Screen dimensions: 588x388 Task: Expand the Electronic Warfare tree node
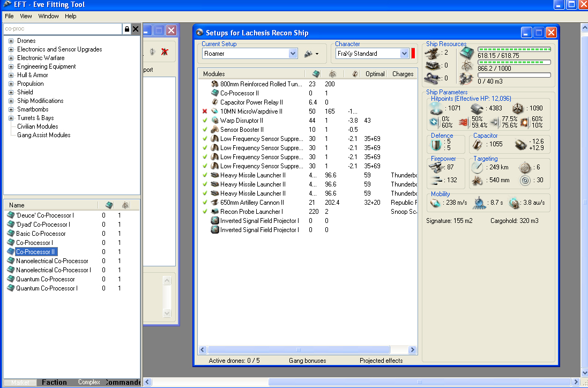coord(11,58)
